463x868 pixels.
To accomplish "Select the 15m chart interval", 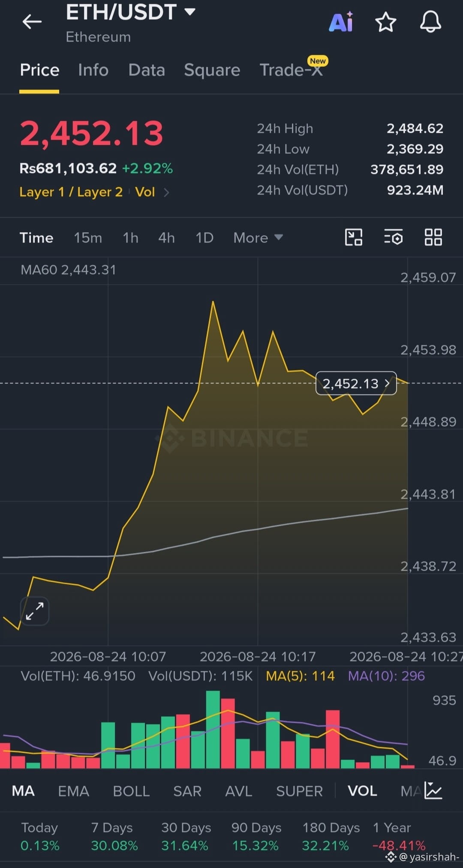I will (x=88, y=238).
